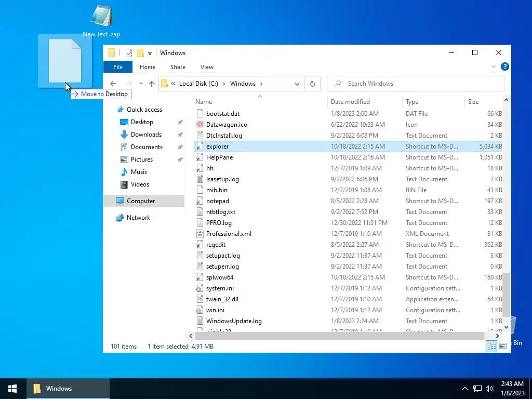Select the system.ini file icon
Viewport: 532px width, 399px height.
click(200, 288)
